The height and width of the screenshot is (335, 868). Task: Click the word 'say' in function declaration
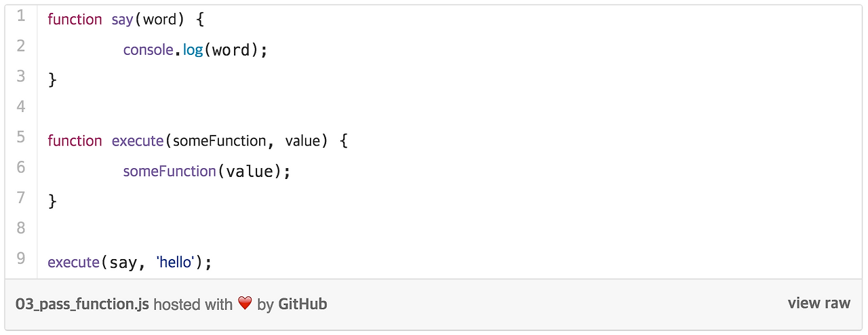[123, 20]
